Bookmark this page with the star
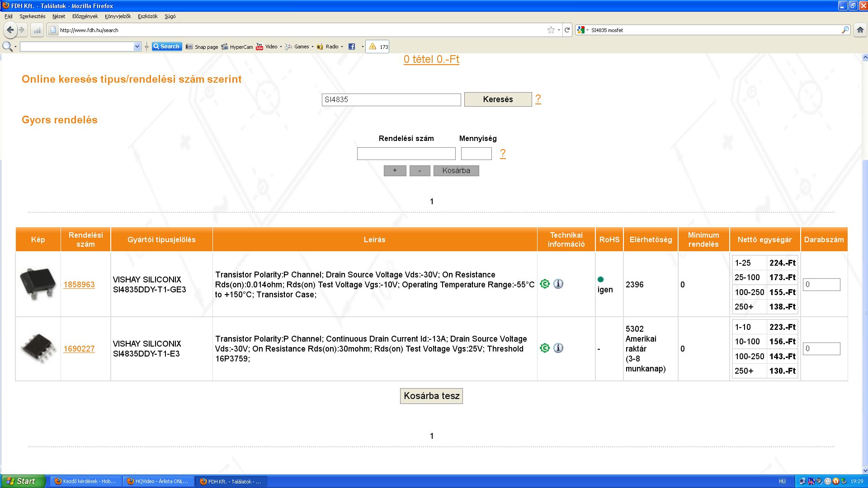Viewport: 868px width, 488px height. pos(551,30)
